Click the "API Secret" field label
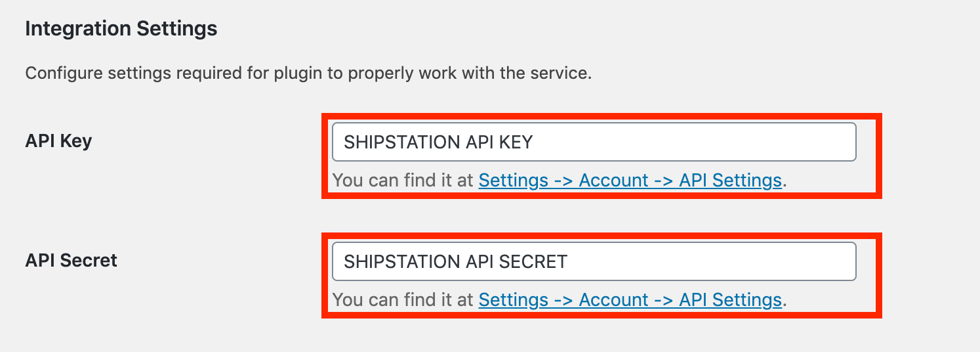The width and height of the screenshot is (980, 352). pos(71,261)
